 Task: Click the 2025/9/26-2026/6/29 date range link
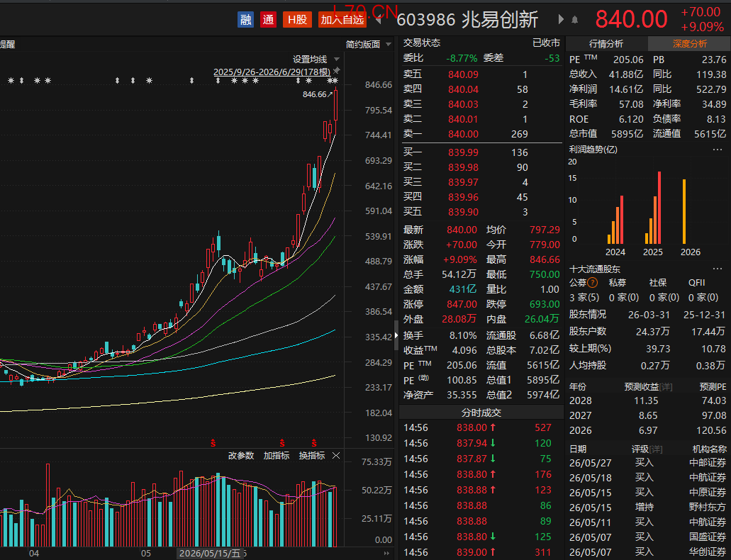(x=272, y=72)
